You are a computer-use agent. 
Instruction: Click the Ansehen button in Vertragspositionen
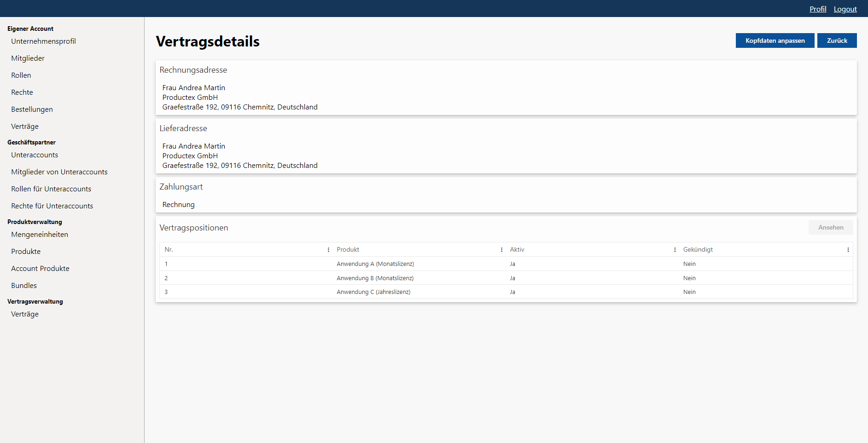pyautogui.click(x=830, y=227)
